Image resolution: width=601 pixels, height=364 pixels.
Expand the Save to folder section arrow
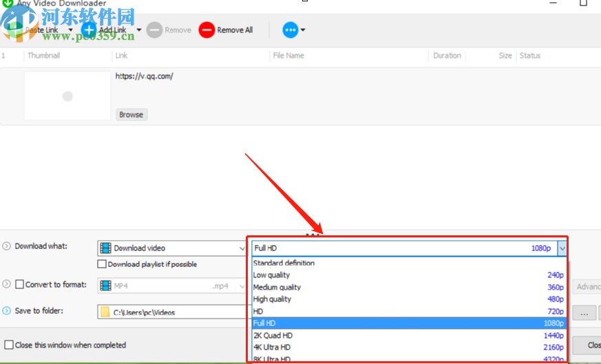(6, 311)
